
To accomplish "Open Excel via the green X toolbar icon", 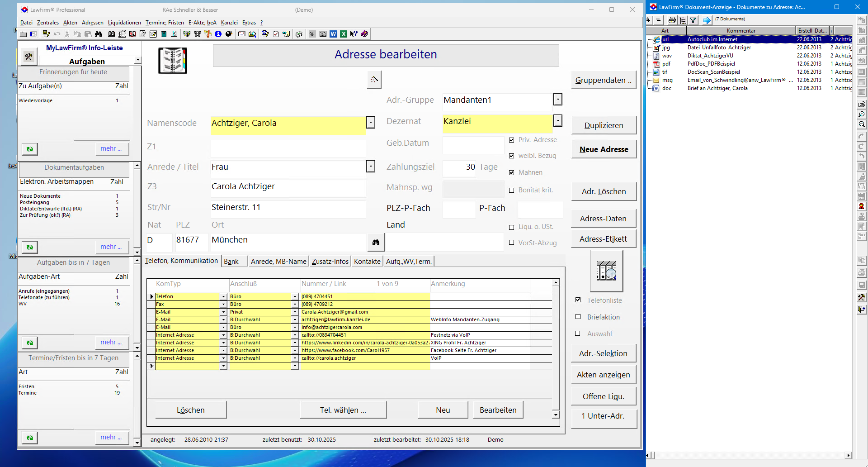I will [344, 34].
